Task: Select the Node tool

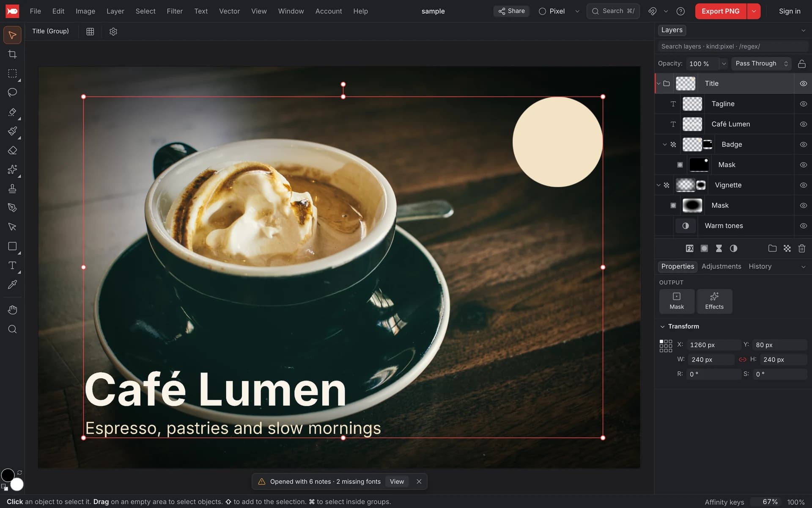Action: pyautogui.click(x=12, y=227)
